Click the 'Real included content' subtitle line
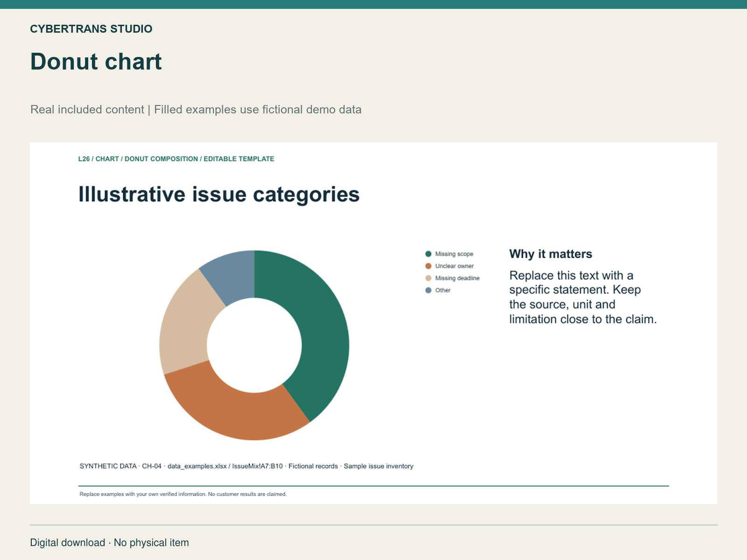This screenshot has width=747, height=560. point(196,110)
